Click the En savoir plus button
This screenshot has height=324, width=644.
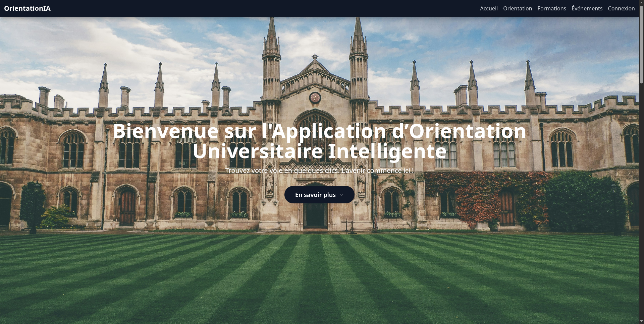pyautogui.click(x=319, y=195)
